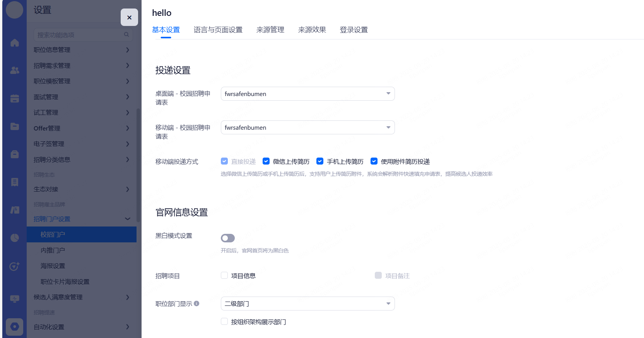Click the 搜索功能选项 search input field

[x=79, y=35]
